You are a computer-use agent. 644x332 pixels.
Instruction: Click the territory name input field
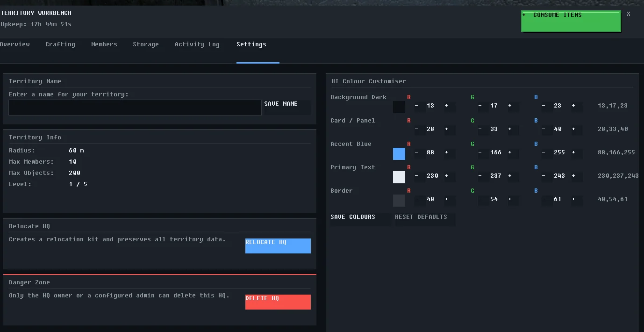[135, 108]
